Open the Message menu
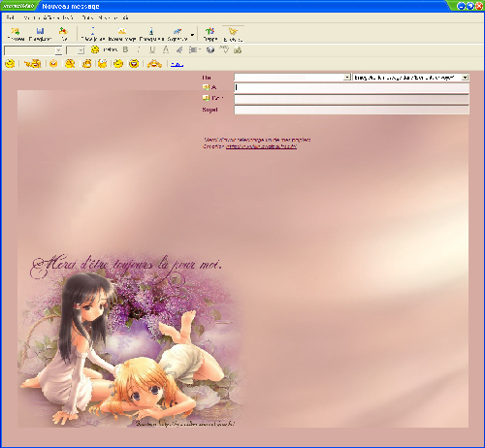The height and width of the screenshot is (448, 485). click(108, 17)
